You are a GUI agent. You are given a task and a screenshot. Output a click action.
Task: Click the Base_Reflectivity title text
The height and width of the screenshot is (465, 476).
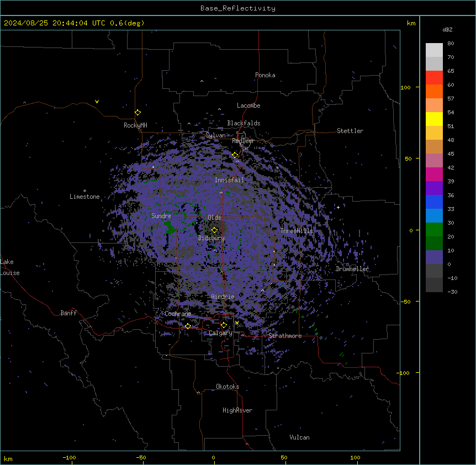click(238, 8)
